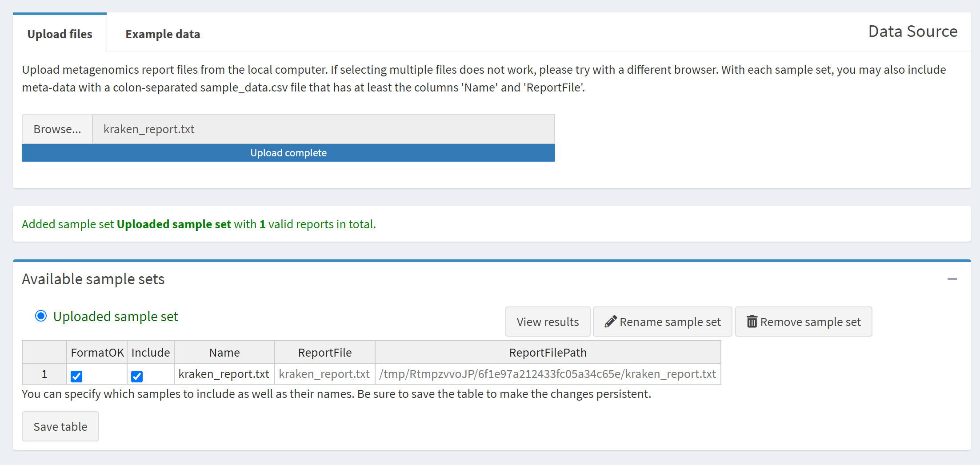Click the kraken_report.txt file name field
Image resolution: width=980 pixels, height=465 pixels.
(323, 129)
